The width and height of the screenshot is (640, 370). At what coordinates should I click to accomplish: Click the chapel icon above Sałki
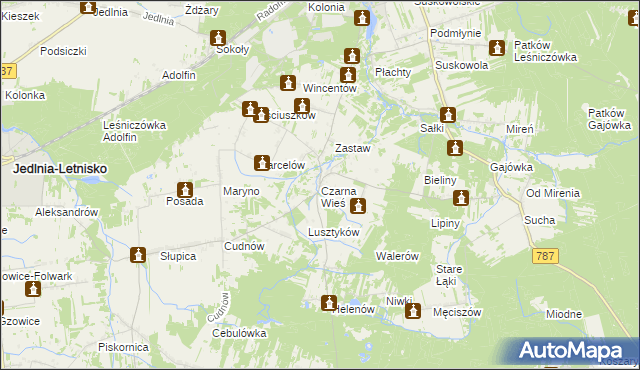[448, 115]
